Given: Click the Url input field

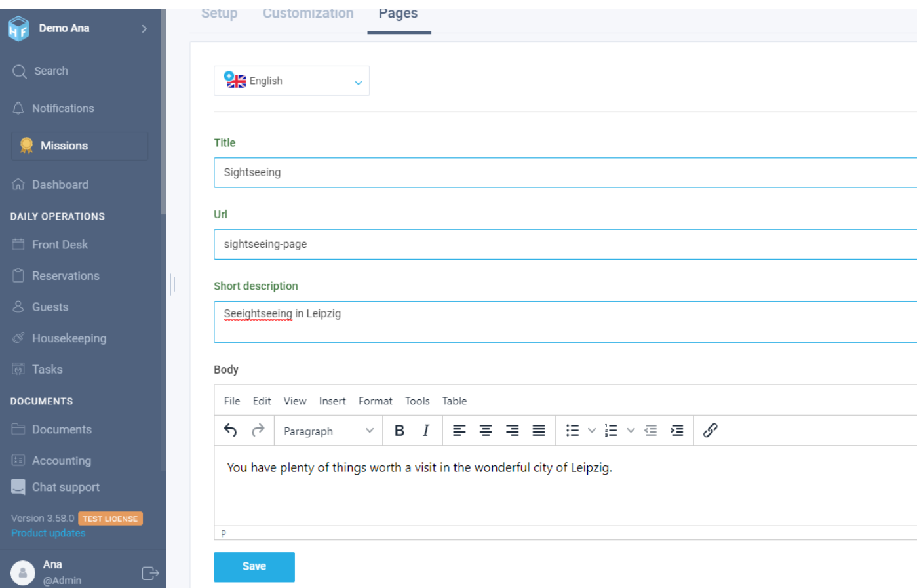Looking at the screenshot, I should (565, 245).
